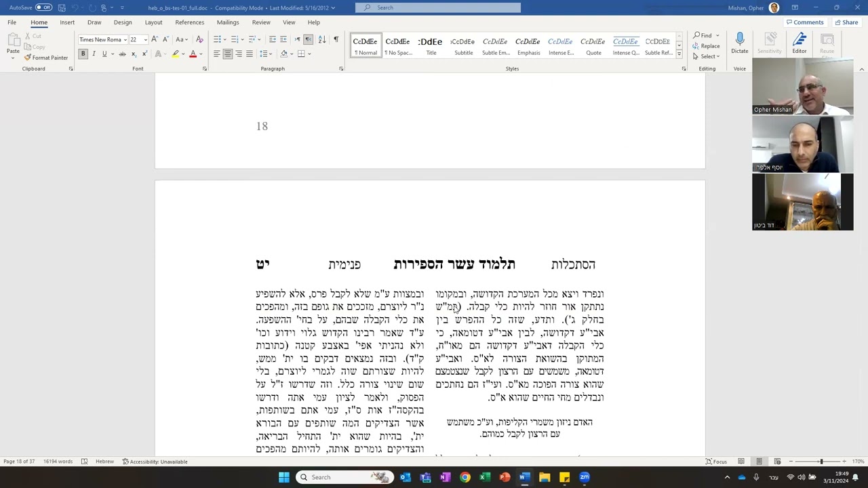Toggle the AutoSave switch
This screenshot has width=868, height=488.
pos(44,7)
